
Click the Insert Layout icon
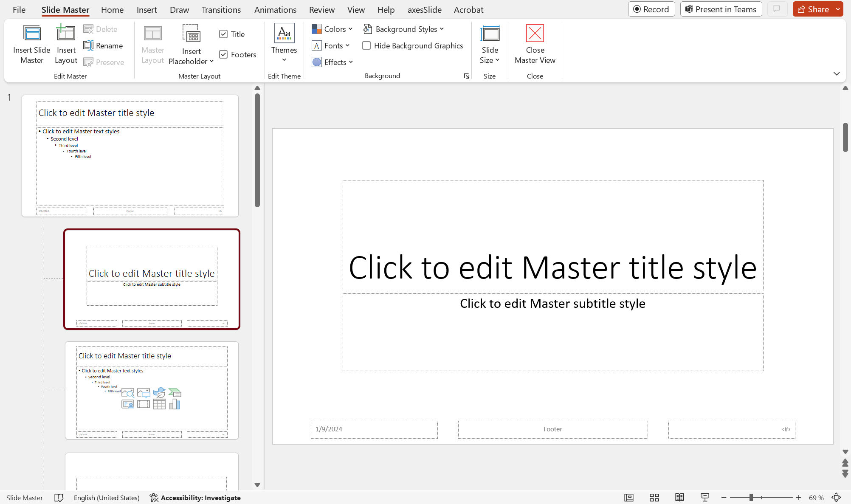tap(66, 34)
